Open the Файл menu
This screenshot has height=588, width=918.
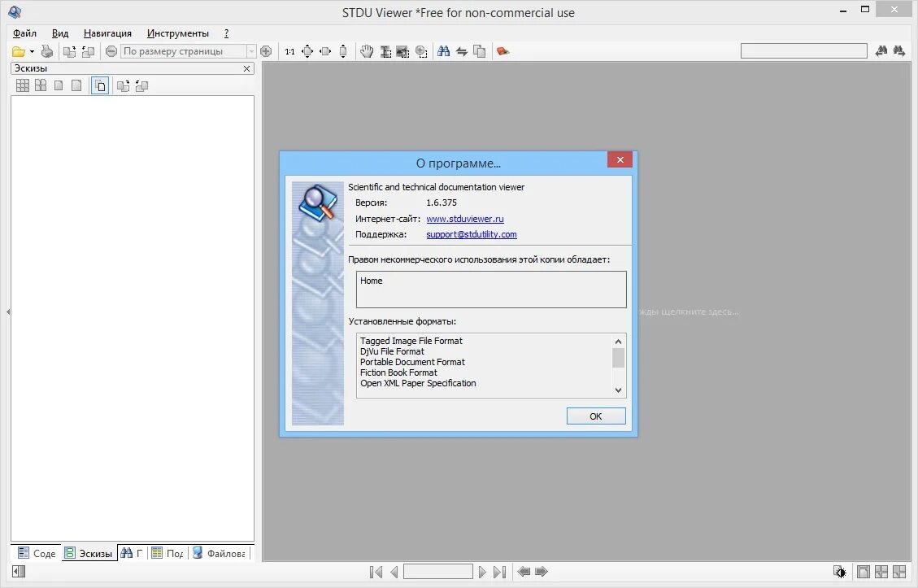click(x=24, y=33)
